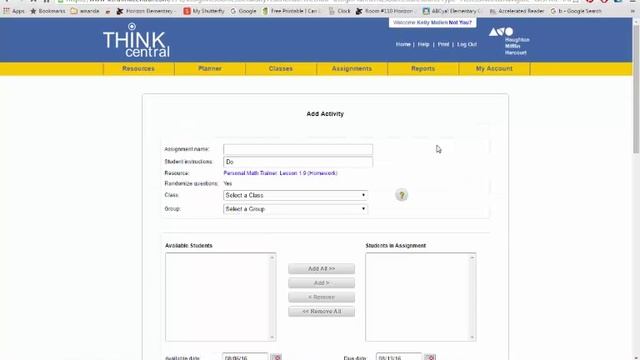This screenshot has width=640, height=360.
Task: Focus the Due date field
Action: pyautogui.click(x=399, y=357)
